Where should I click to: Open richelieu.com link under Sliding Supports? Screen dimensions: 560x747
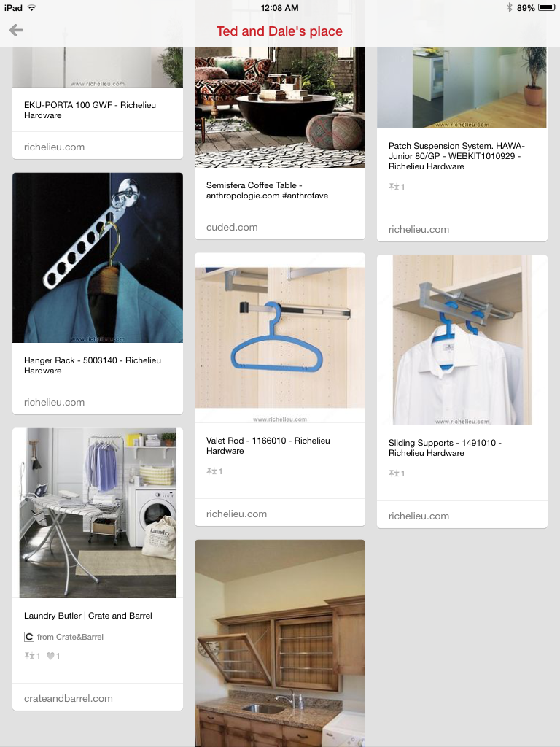click(x=419, y=516)
